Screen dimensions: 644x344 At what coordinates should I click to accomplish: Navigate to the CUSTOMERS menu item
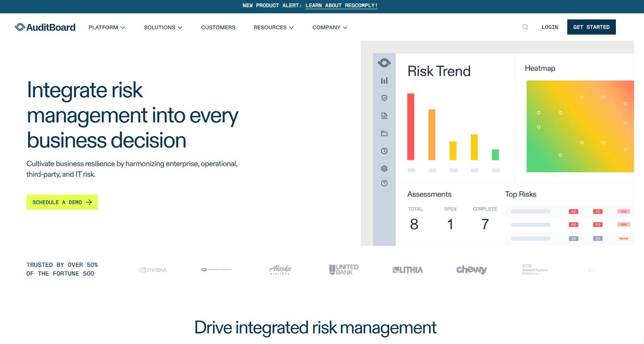click(x=218, y=27)
